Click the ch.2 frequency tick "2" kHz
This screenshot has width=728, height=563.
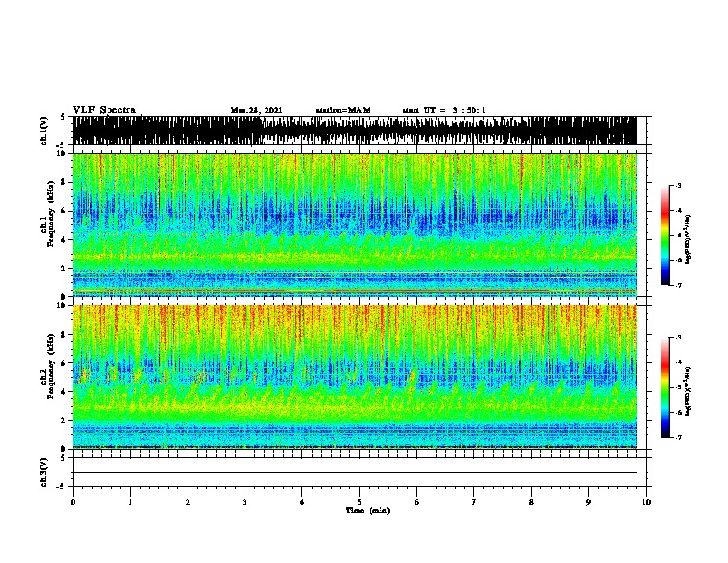click(65, 420)
